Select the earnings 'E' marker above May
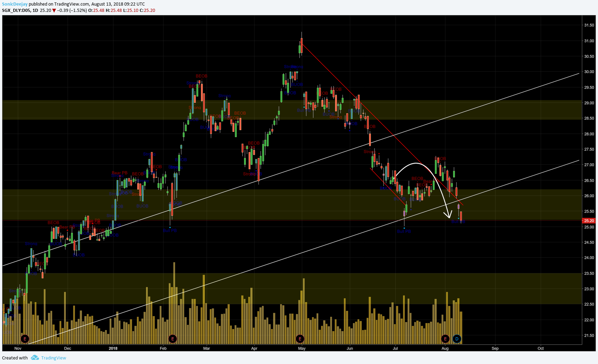 [300, 338]
